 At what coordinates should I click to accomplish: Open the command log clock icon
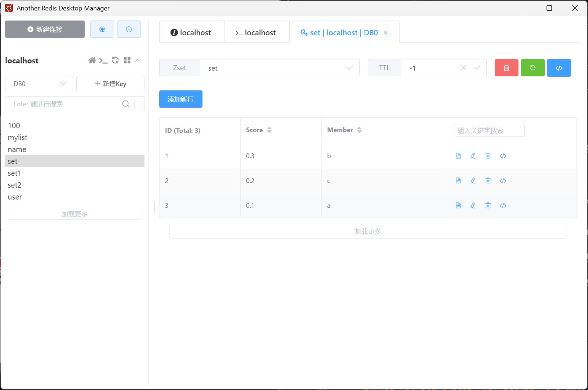point(129,29)
